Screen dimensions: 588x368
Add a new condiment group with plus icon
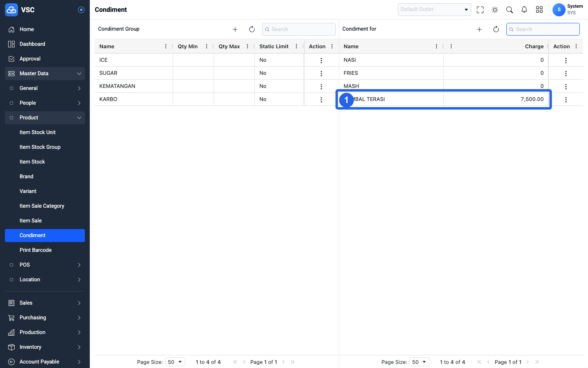click(235, 29)
